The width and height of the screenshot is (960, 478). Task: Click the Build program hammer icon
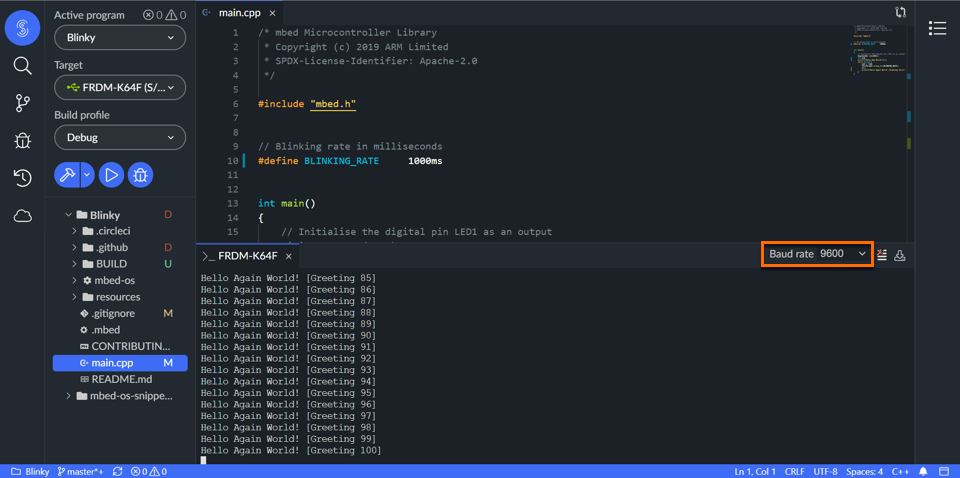66,175
